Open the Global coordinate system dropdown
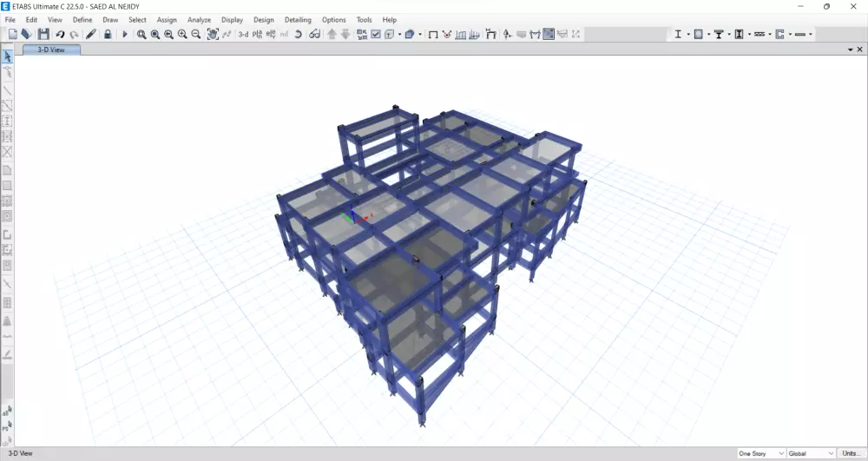The width and height of the screenshot is (868, 461). click(811, 453)
